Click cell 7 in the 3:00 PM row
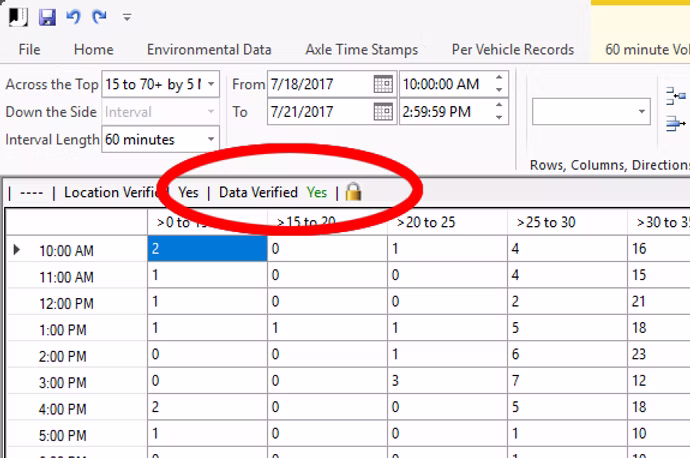The width and height of the screenshot is (690, 458). [x=567, y=381]
